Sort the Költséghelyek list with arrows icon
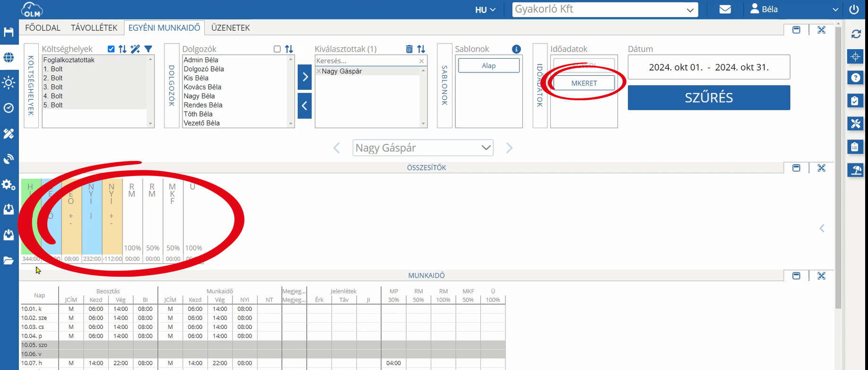The image size is (868, 370). (122, 49)
